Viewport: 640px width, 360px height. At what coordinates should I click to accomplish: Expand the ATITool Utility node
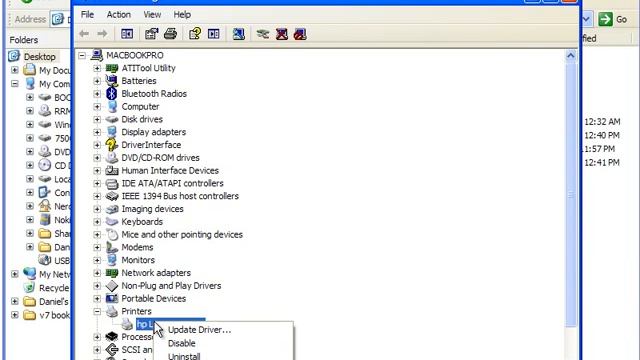coord(97,68)
